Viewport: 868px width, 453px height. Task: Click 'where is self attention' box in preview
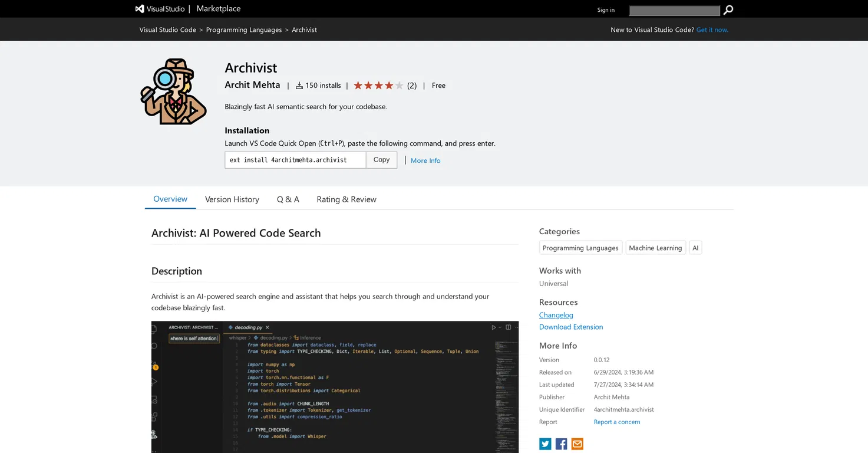pos(194,338)
